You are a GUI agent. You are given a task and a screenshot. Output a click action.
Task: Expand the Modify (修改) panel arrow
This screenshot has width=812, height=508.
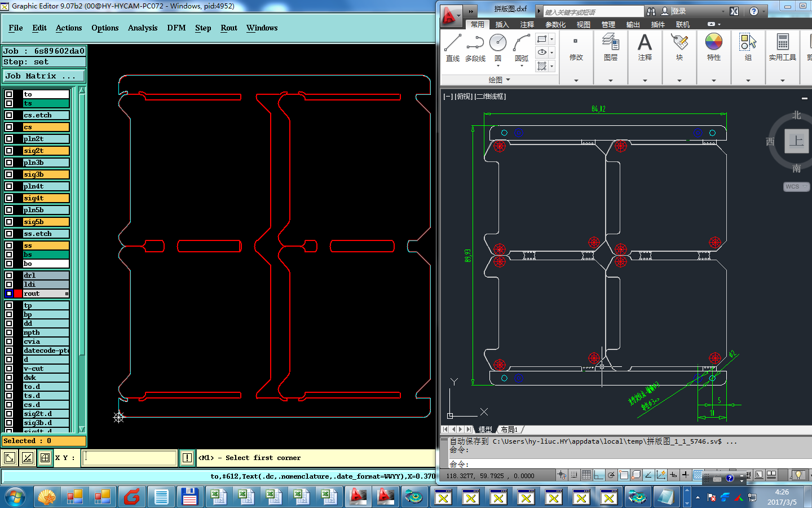[576, 81]
